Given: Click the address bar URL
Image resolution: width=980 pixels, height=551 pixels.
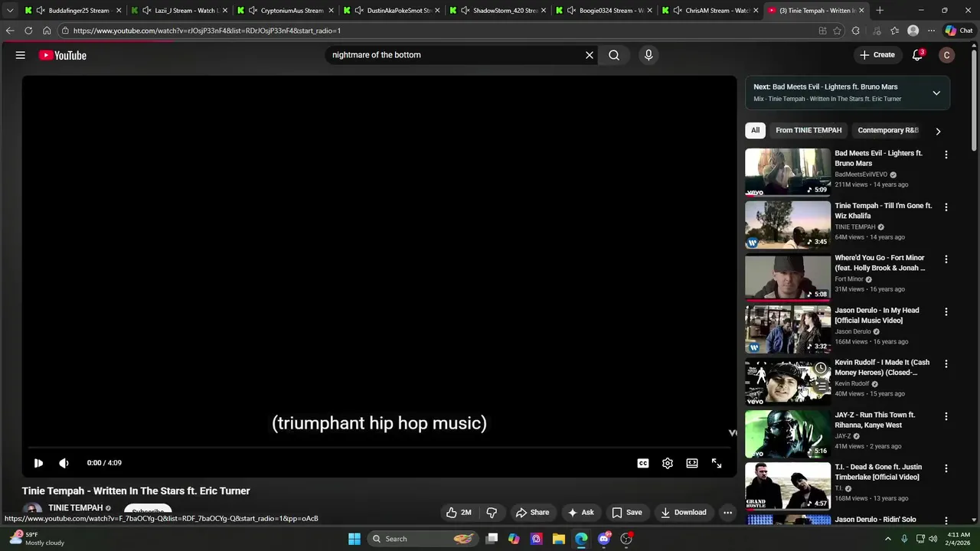Looking at the screenshot, I should tap(207, 31).
